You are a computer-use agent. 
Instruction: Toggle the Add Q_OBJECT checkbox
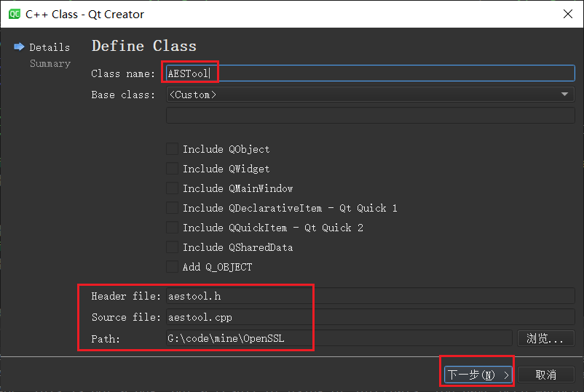click(172, 267)
